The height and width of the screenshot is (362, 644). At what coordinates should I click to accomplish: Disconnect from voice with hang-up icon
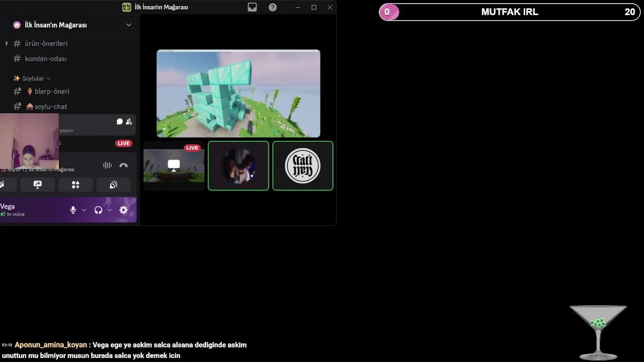tap(123, 165)
